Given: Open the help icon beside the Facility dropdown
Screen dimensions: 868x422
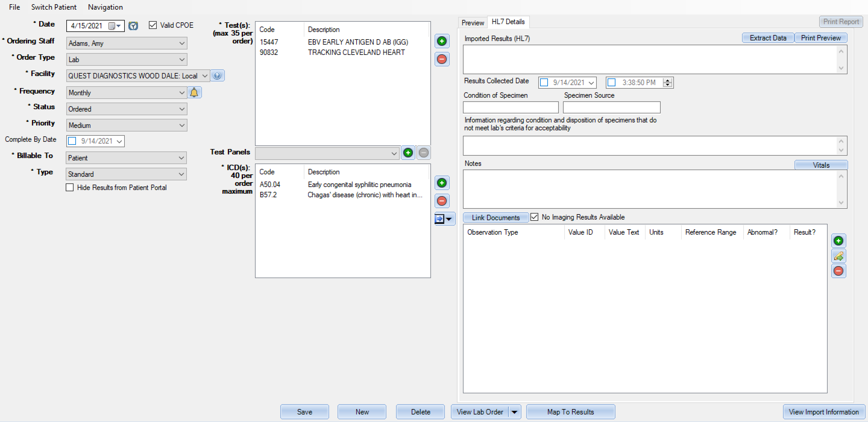Looking at the screenshot, I should click(x=217, y=76).
